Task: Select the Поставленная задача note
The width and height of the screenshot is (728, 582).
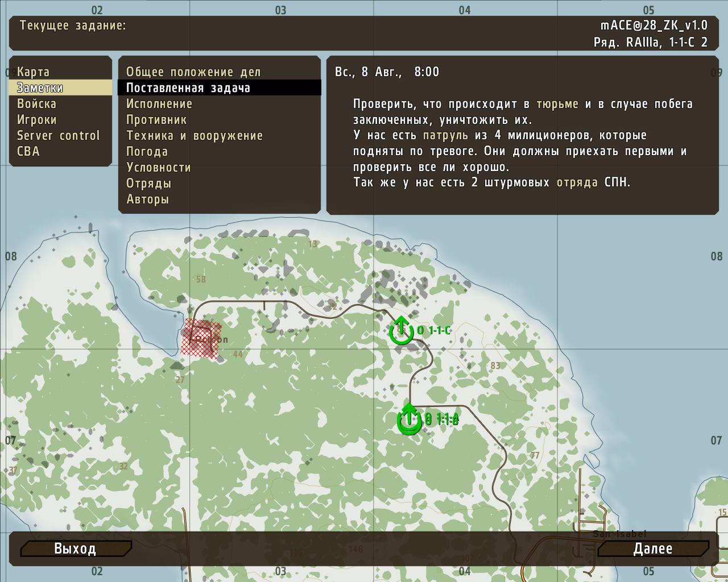Action: tap(188, 88)
